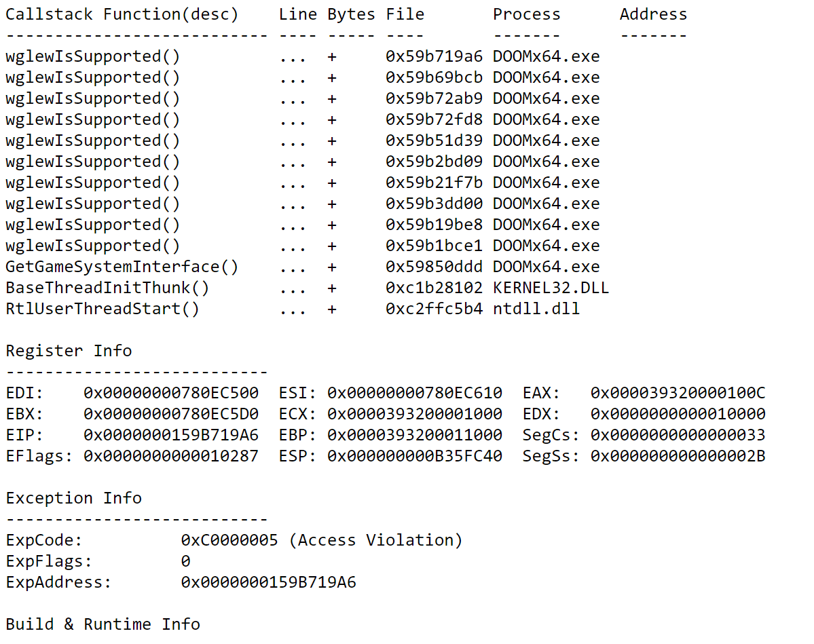Image resolution: width=814 pixels, height=644 pixels.
Task: Click the ntdll.dll process entry
Action: click(x=536, y=309)
